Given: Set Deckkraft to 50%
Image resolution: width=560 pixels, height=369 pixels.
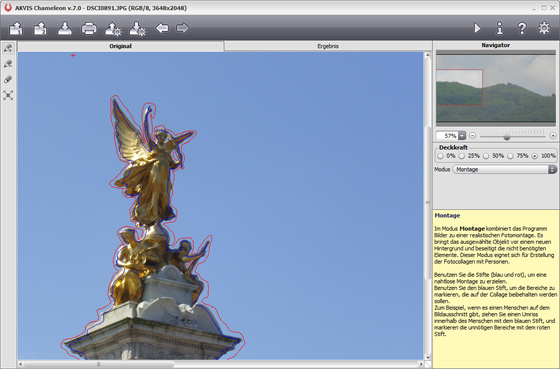Looking at the screenshot, I should click(486, 156).
